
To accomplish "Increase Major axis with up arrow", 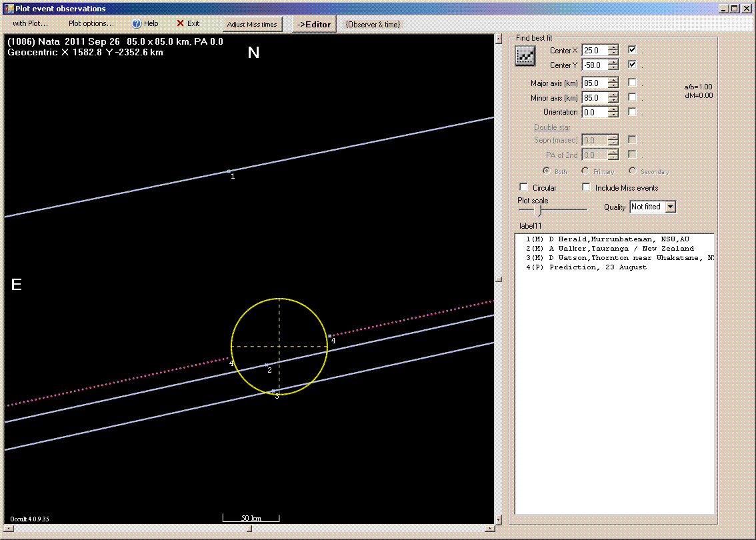I will point(613,81).
